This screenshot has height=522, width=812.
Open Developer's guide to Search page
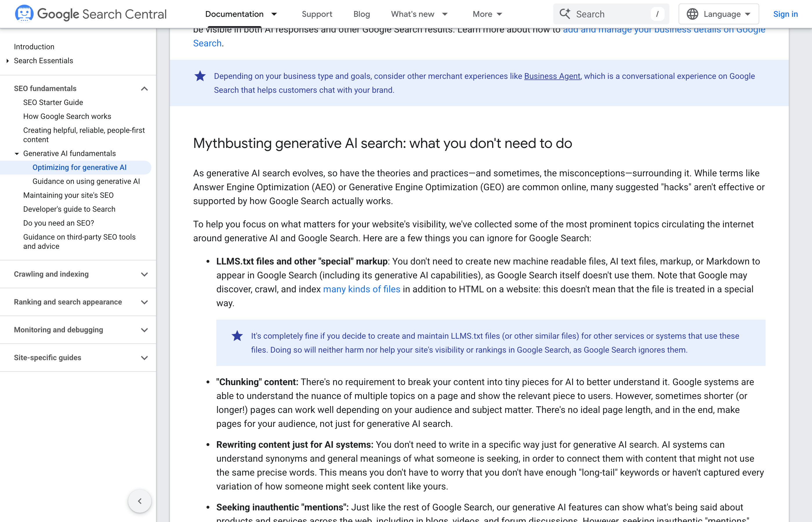pos(69,209)
